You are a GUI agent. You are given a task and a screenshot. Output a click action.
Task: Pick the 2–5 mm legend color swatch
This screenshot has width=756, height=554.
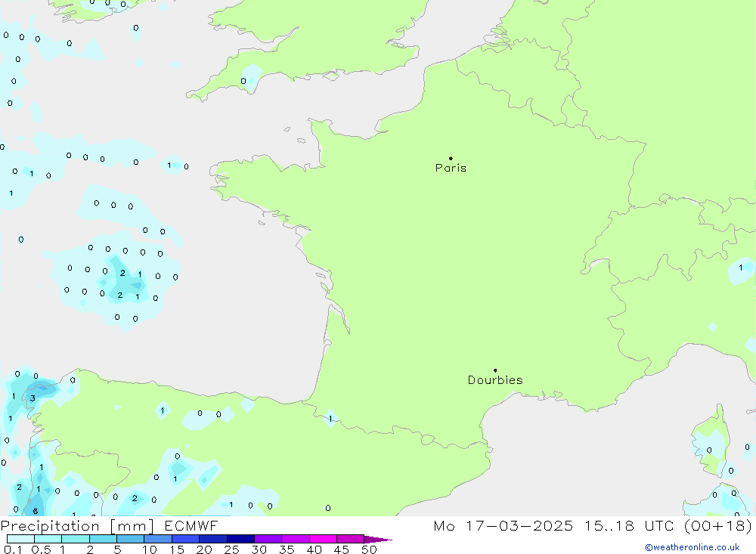pyautogui.click(x=103, y=539)
